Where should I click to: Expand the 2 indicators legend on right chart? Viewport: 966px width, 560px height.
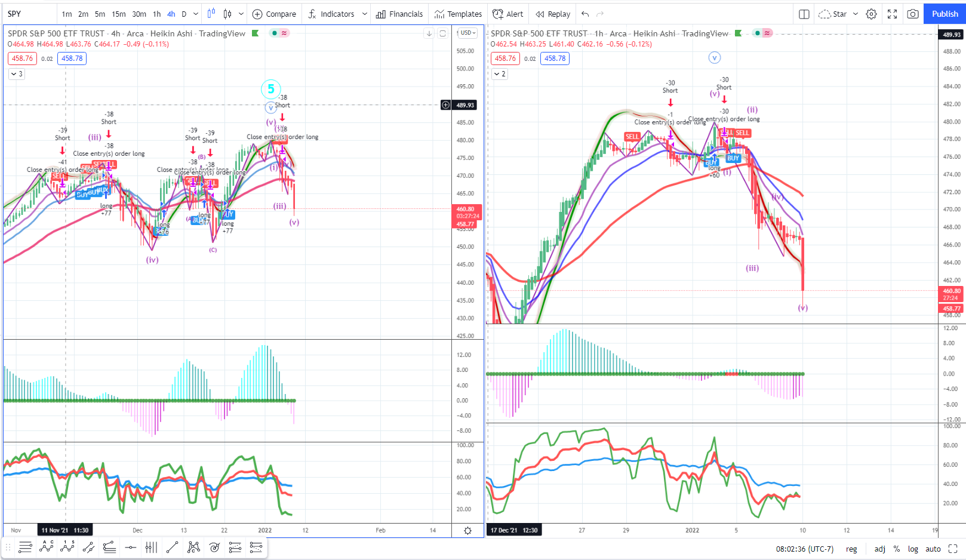coord(500,74)
